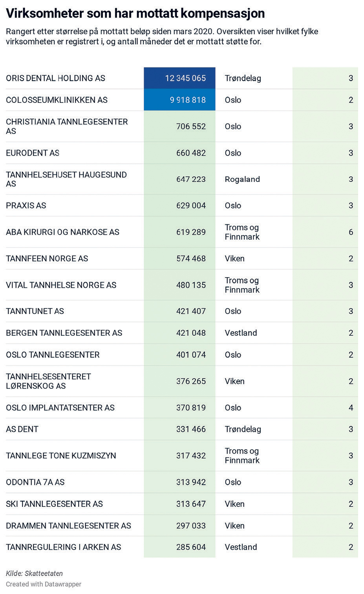The image size is (364, 594).
Task: Click the months value 6 cell
Action: (351, 232)
